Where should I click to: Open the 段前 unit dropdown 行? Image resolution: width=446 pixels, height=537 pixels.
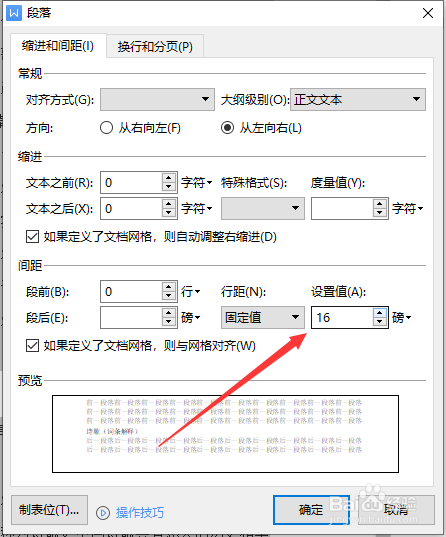point(190,292)
